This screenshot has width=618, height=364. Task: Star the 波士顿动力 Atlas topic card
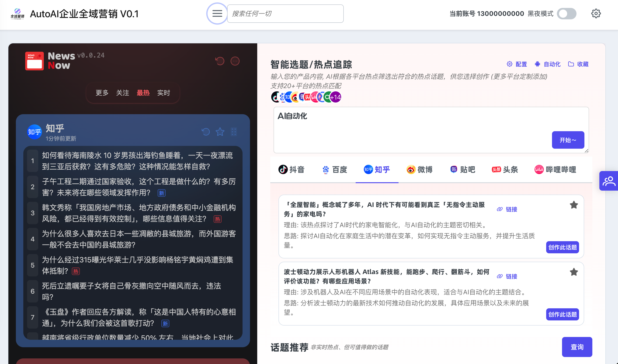(574, 272)
